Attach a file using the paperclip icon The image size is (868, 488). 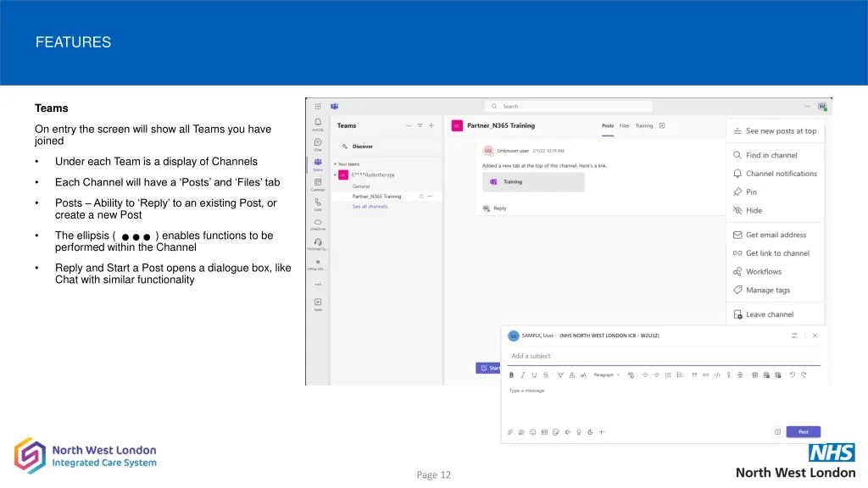point(510,432)
